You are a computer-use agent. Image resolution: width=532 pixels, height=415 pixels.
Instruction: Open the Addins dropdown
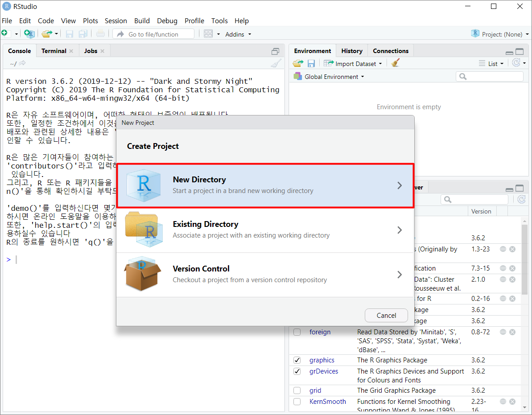point(238,34)
